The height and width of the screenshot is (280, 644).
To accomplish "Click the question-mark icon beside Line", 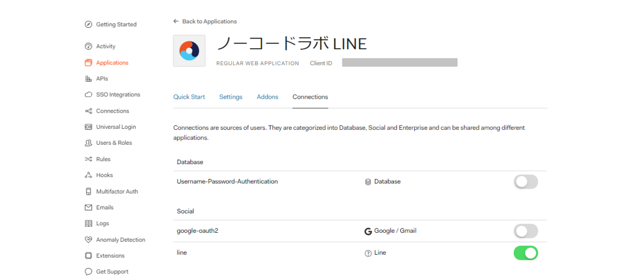I will [x=368, y=253].
